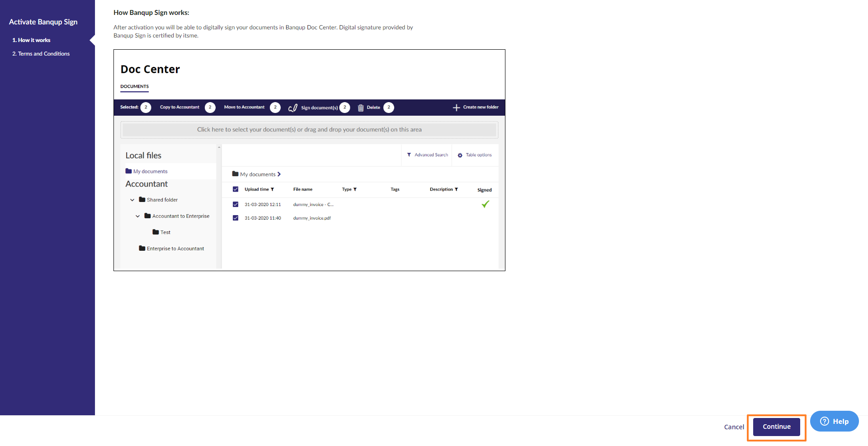
Task: Go to step 2. Terms and Conditions
Action: pyautogui.click(x=41, y=54)
